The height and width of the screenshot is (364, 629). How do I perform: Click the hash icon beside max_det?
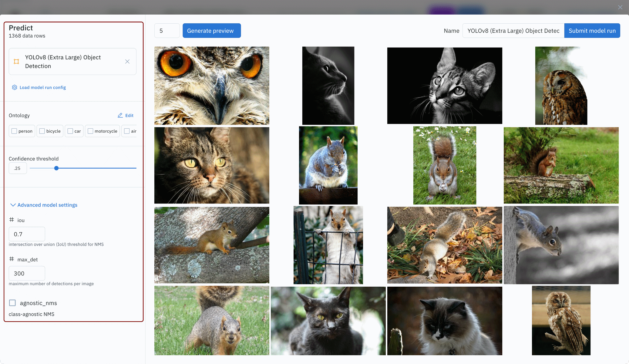click(x=12, y=259)
